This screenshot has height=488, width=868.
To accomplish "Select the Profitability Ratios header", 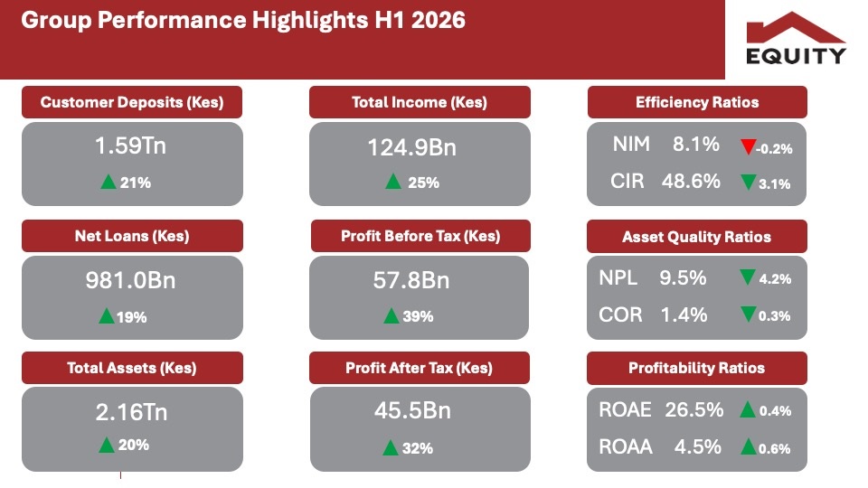I will point(697,369).
